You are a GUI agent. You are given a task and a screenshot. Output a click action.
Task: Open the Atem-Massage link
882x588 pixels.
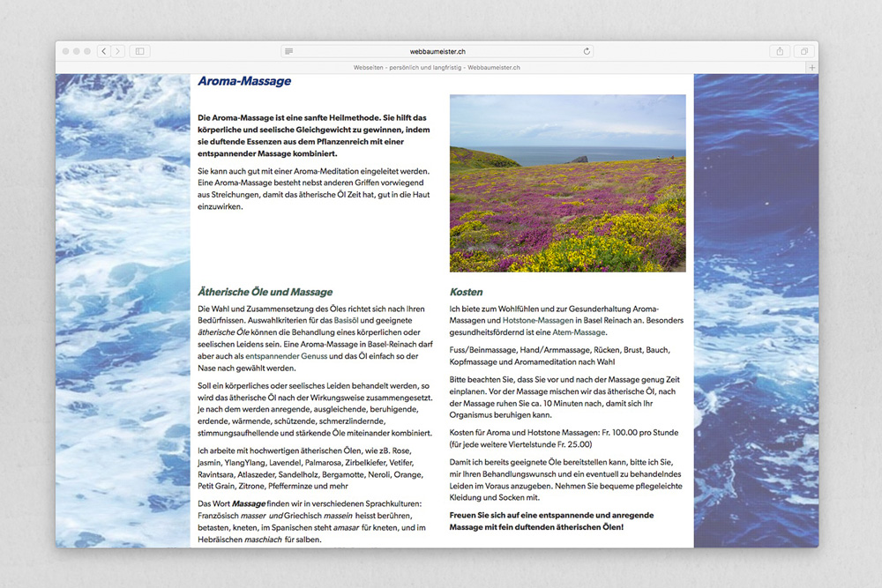coord(579,332)
